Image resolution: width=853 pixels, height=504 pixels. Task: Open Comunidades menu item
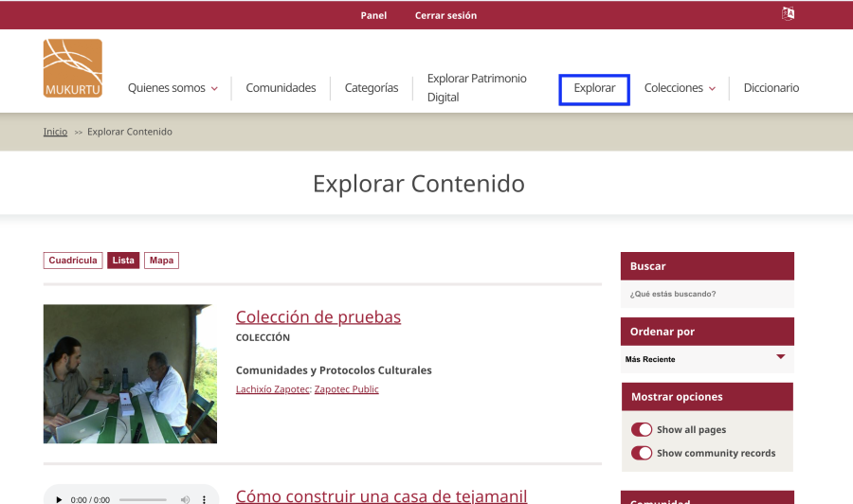point(281,88)
